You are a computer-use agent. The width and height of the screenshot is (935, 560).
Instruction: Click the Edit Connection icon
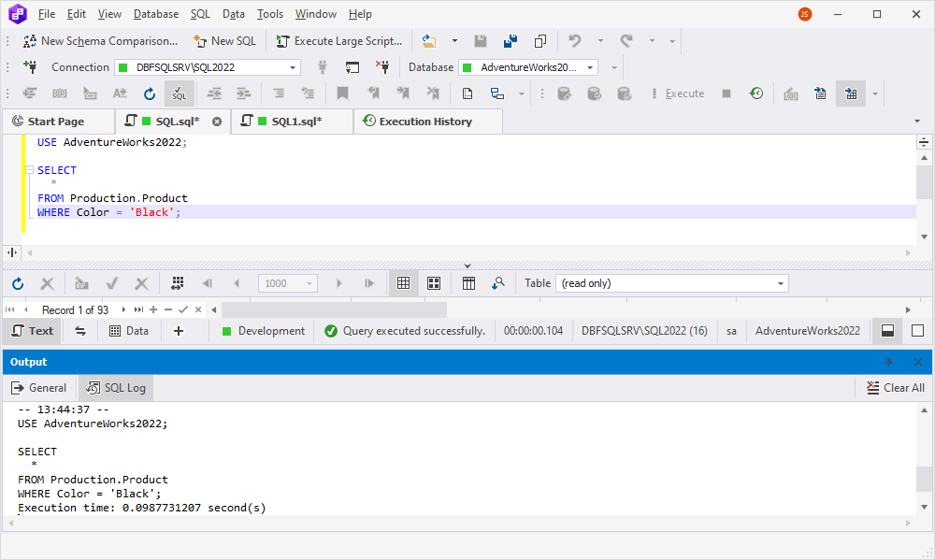point(352,67)
